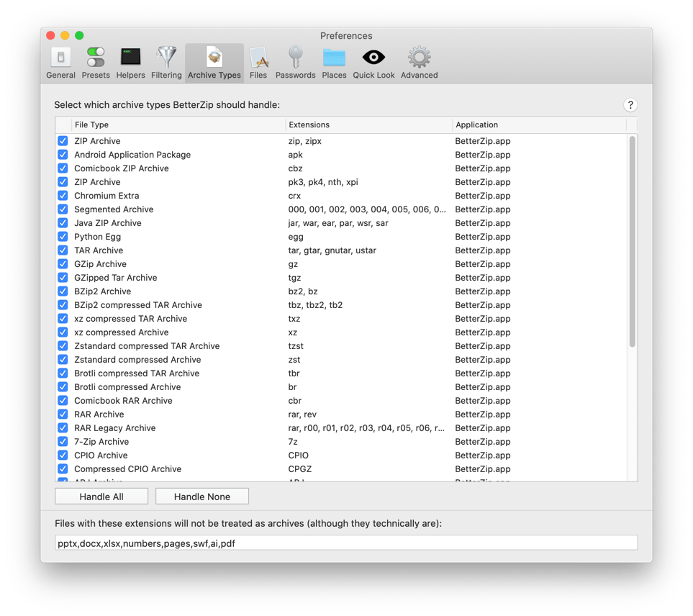This screenshot has height=616, width=693.
Task: Select the GZipped Tar Archive row text
Action: pos(115,278)
